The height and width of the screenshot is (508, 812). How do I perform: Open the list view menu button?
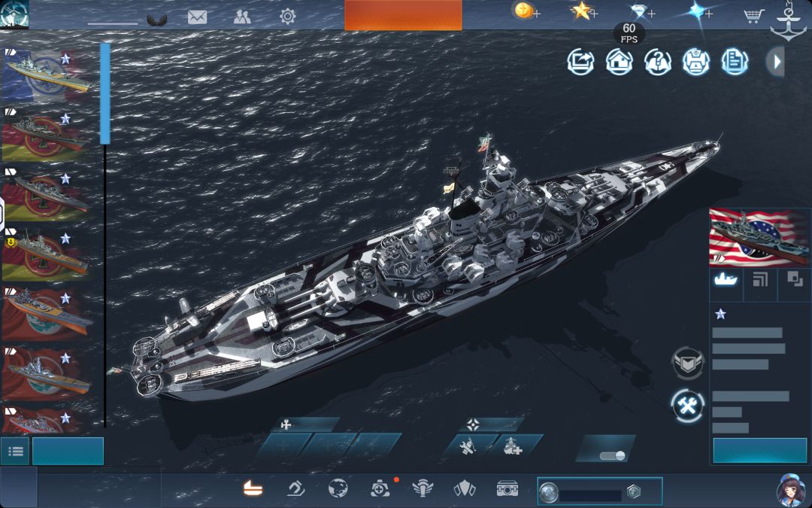(15, 452)
